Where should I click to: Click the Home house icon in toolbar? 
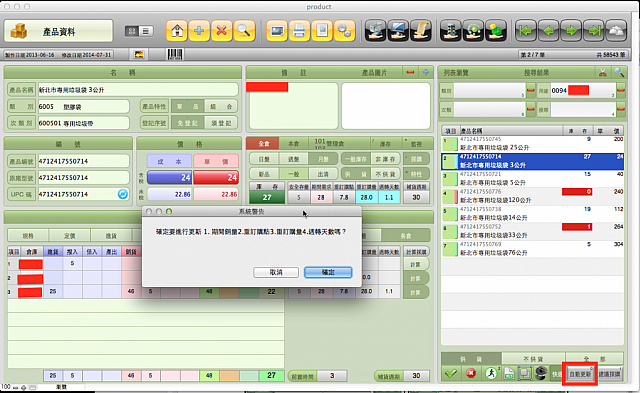(177, 31)
